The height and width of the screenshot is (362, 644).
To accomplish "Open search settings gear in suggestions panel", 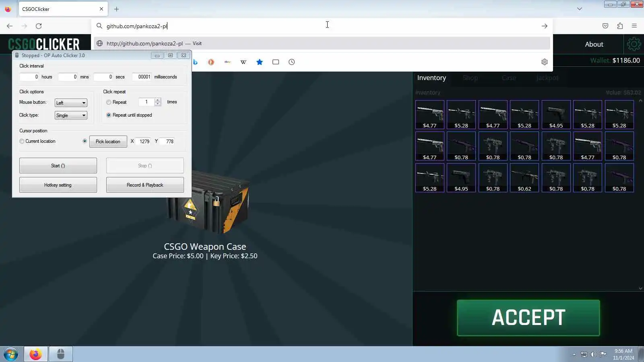I will click(x=545, y=62).
